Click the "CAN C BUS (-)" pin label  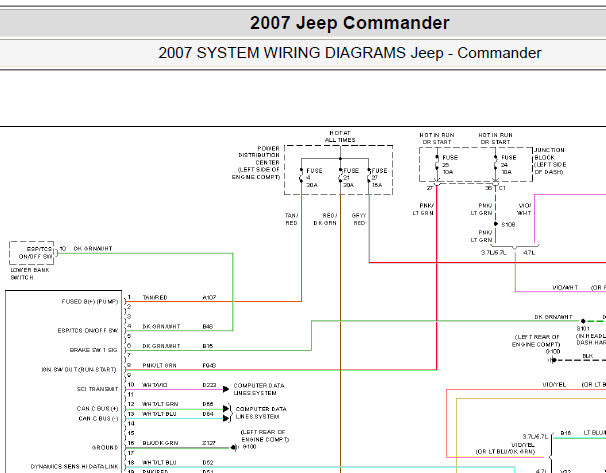98,419
